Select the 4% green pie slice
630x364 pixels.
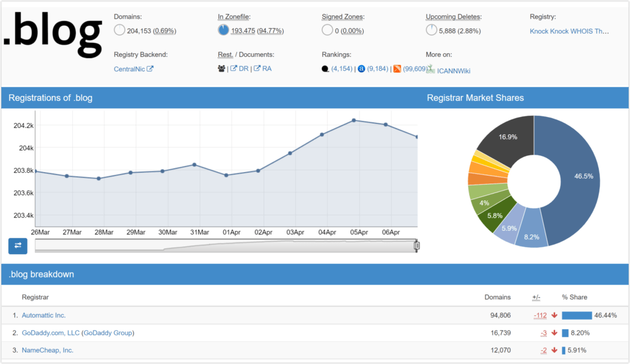click(485, 203)
